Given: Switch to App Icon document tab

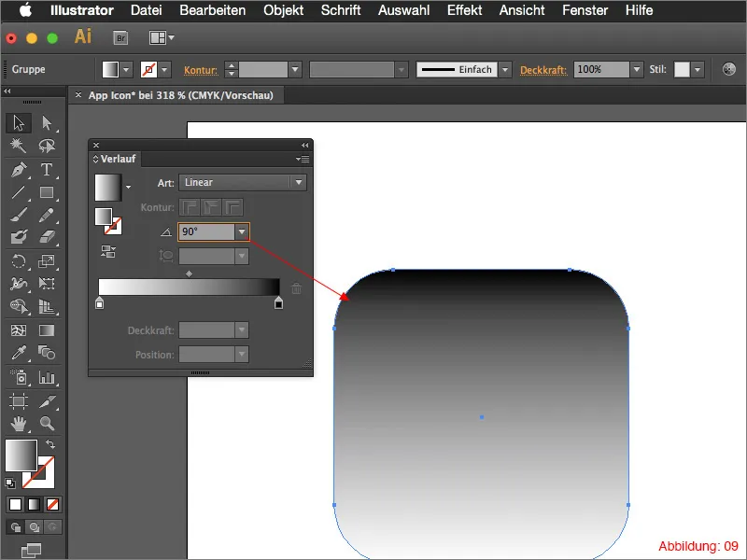Looking at the screenshot, I should pos(180,95).
